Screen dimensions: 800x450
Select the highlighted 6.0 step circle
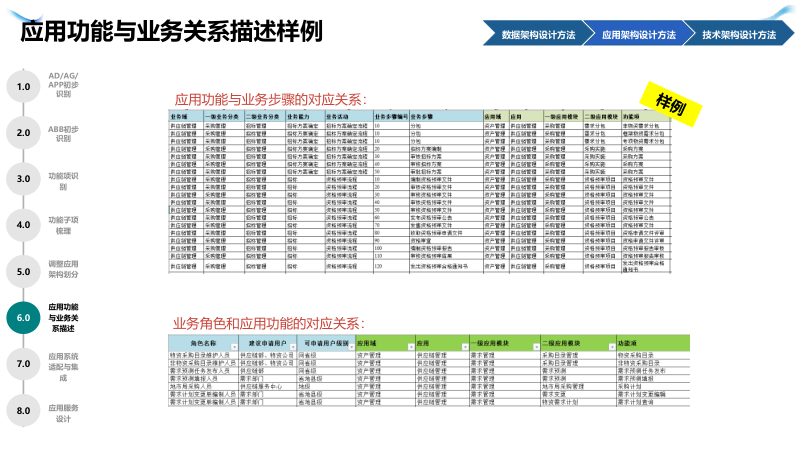click(23, 317)
